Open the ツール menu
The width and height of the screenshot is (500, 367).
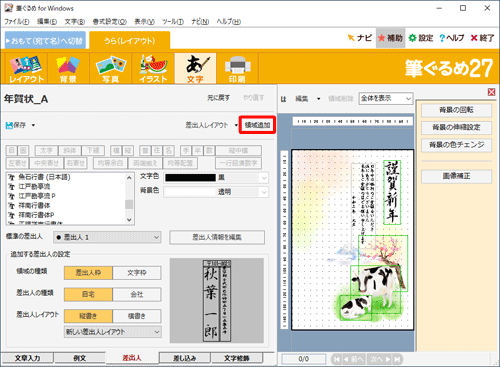pyautogui.click(x=173, y=22)
